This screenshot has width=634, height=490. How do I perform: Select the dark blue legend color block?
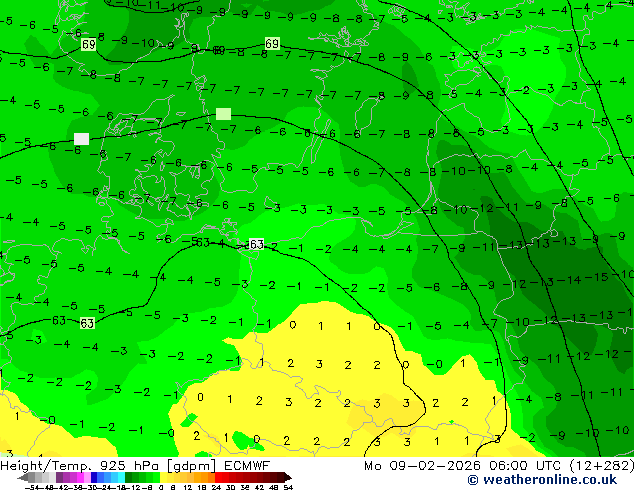tap(94, 478)
